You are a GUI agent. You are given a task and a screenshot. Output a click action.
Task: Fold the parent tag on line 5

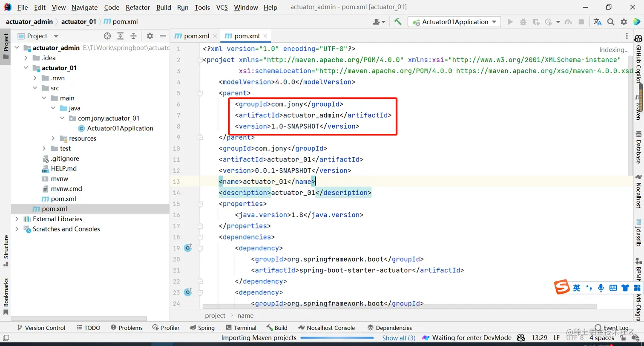point(199,93)
